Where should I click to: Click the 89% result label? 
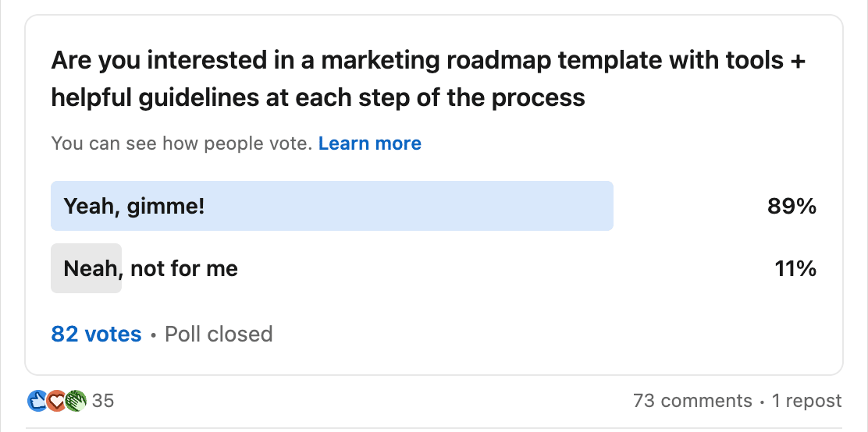coord(792,207)
